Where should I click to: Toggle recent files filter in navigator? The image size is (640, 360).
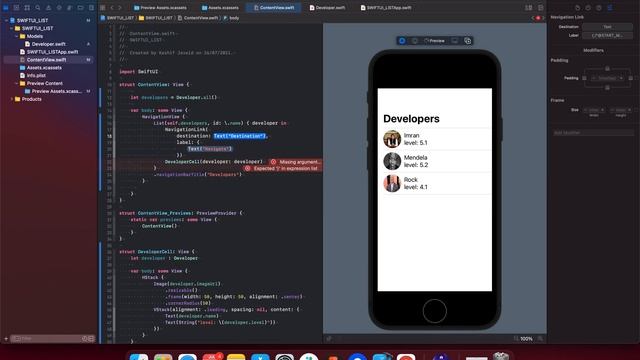point(84,338)
